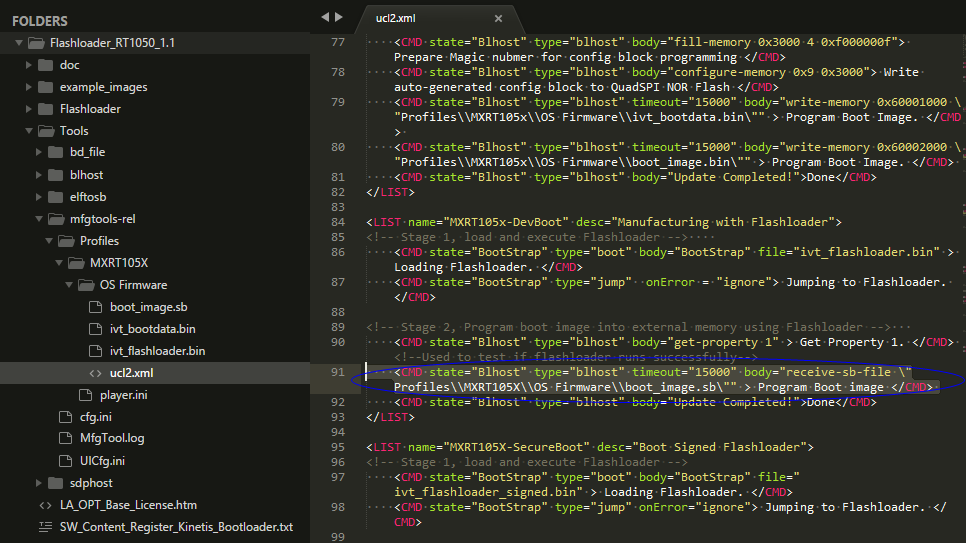Image resolution: width=966 pixels, height=543 pixels.
Task: Click the sdphost folder icon
Action: 55,483
